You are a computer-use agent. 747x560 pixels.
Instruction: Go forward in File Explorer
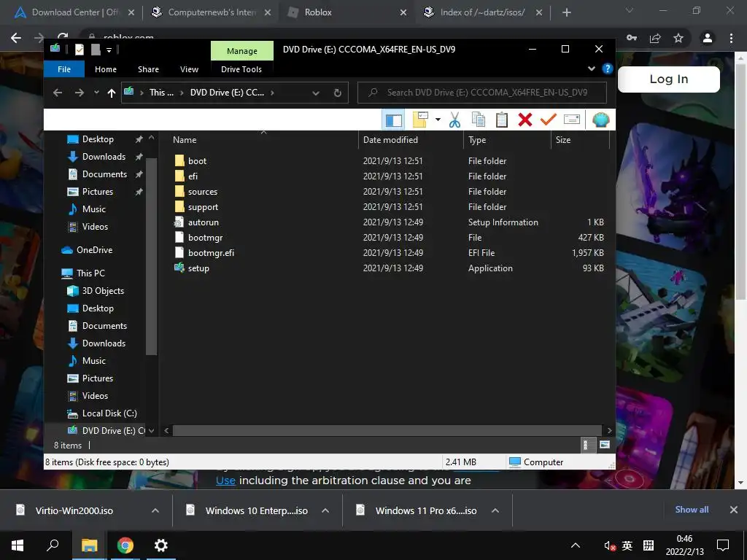click(x=80, y=93)
